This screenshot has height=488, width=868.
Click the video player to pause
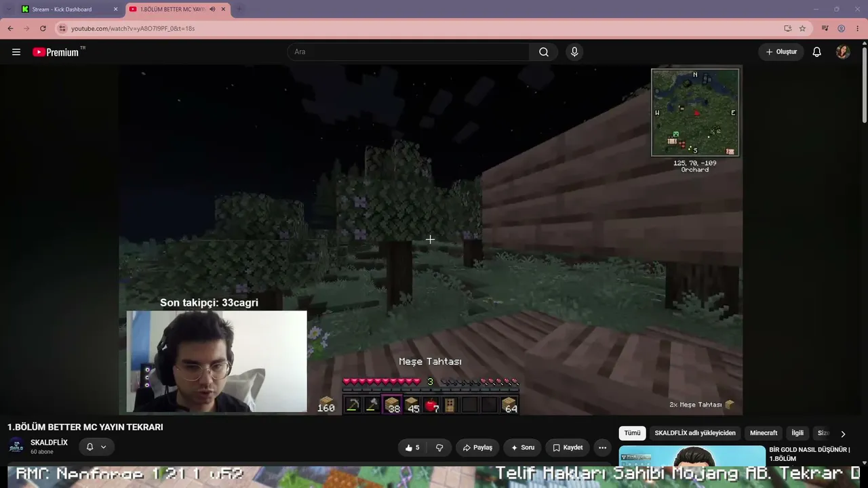431,239
